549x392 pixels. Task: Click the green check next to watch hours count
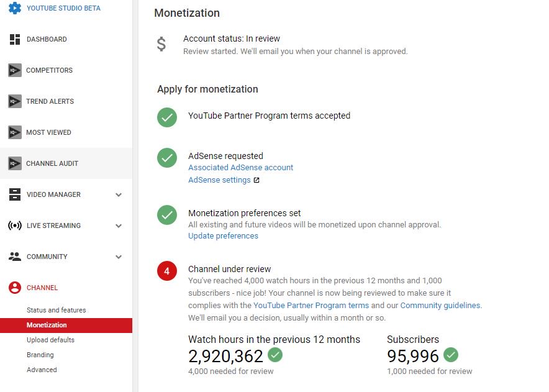275,355
